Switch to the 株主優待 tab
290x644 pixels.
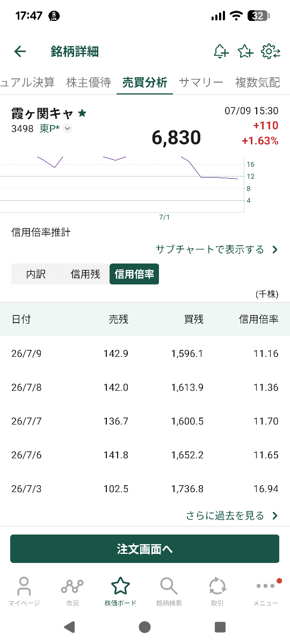(x=89, y=82)
